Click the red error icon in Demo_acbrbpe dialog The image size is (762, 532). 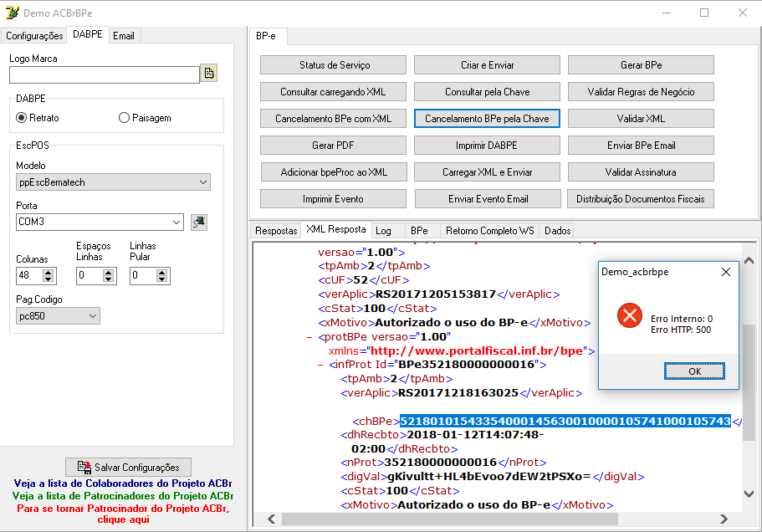tap(630, 315)
